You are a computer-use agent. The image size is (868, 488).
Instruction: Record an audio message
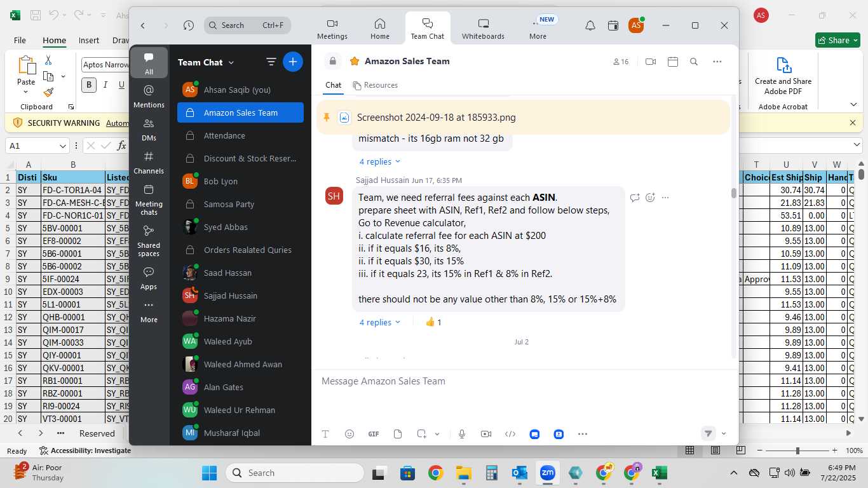(462, 434)
